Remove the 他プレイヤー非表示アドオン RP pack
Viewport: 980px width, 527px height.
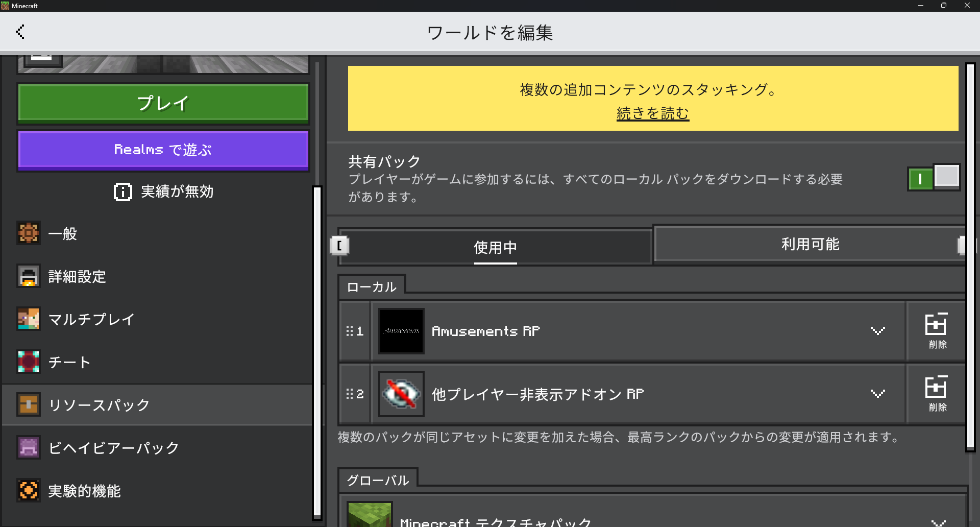[x=936, y=394]
